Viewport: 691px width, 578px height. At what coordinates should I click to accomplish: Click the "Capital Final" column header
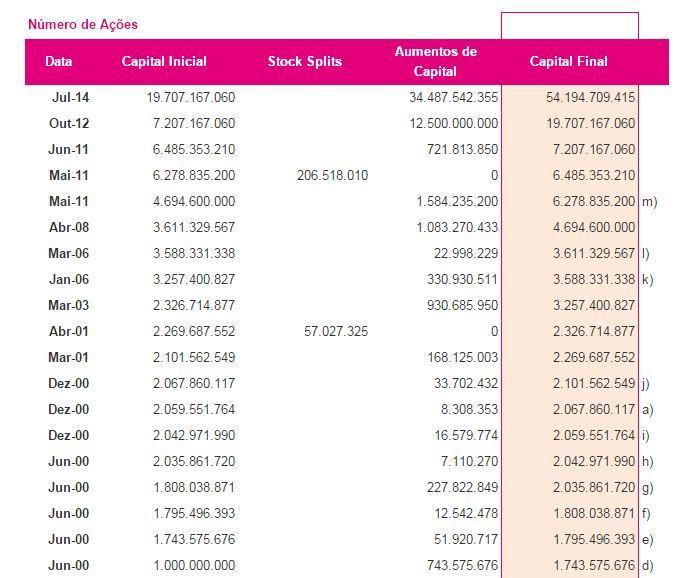(x=569, y=62)
